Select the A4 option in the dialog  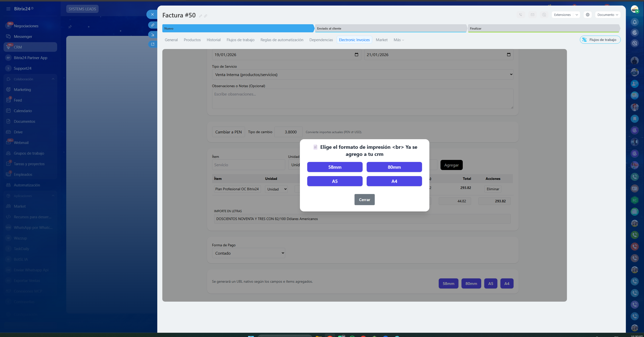pyautogui.click(x=394, y=181)
